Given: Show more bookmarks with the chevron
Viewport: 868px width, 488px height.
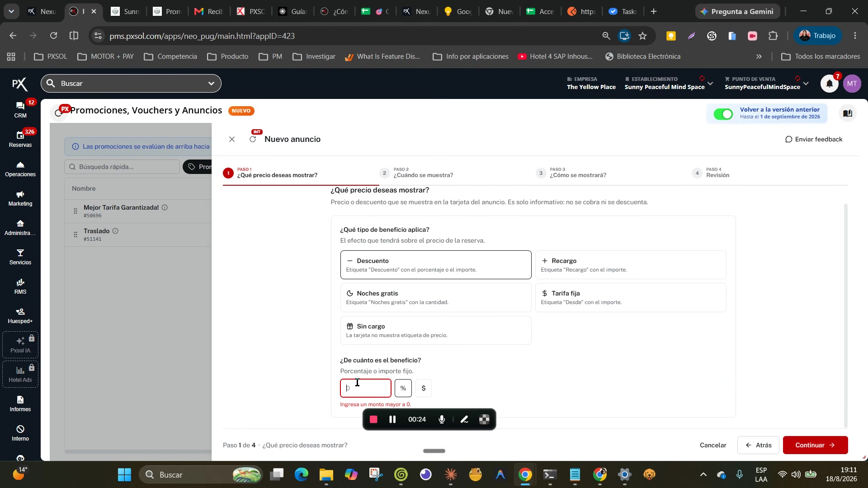Looking at the screenshot, I should tap(759, 56).
